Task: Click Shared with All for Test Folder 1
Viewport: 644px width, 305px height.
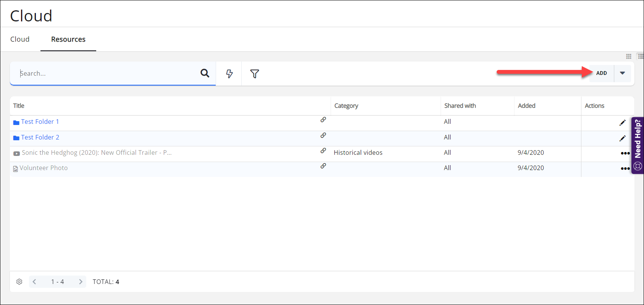Action: pyautogui.click(x=447, y=122)
